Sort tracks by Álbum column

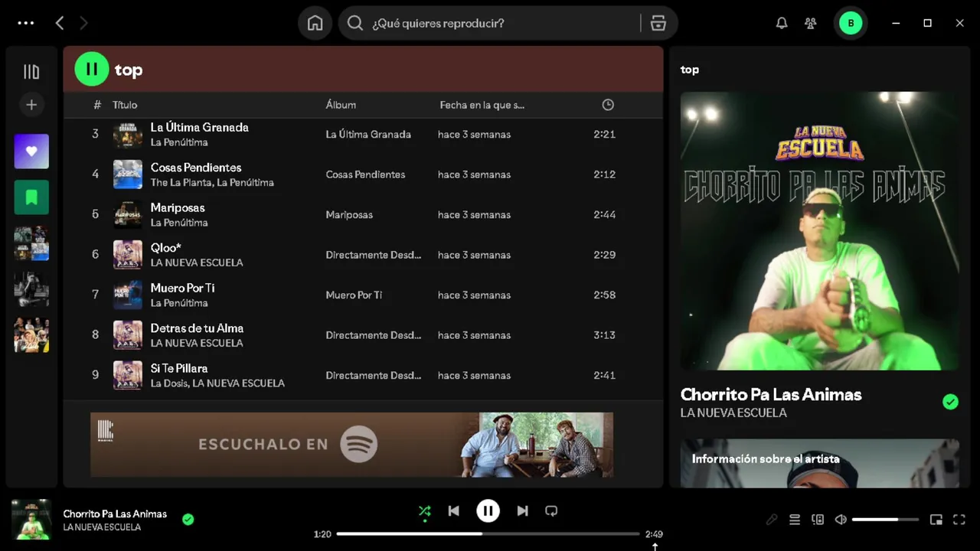(x=341, y=105)
